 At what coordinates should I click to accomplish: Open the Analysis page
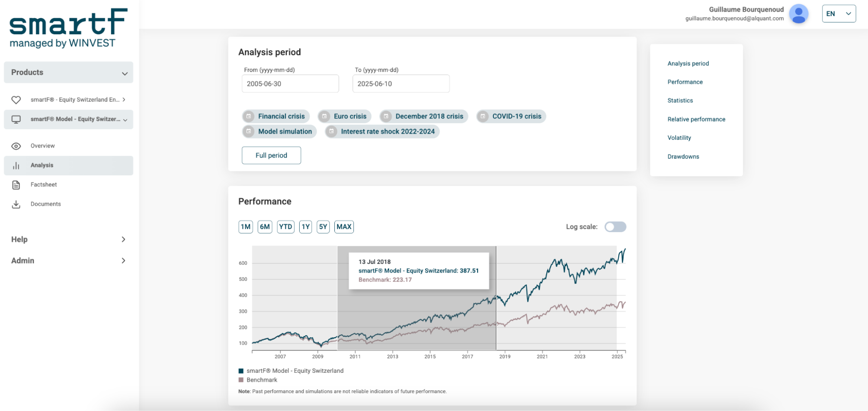[69, 165]
